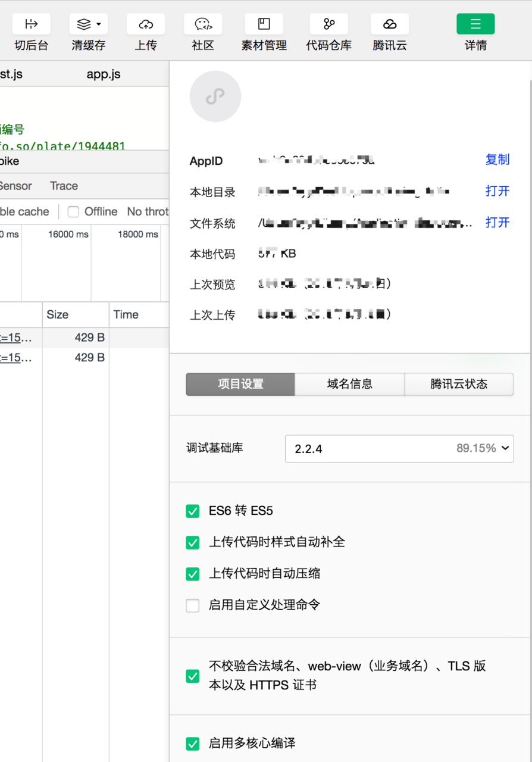Click the 上传 cloud upload icon
Screen dimensions: 532x762
point(145,24)
